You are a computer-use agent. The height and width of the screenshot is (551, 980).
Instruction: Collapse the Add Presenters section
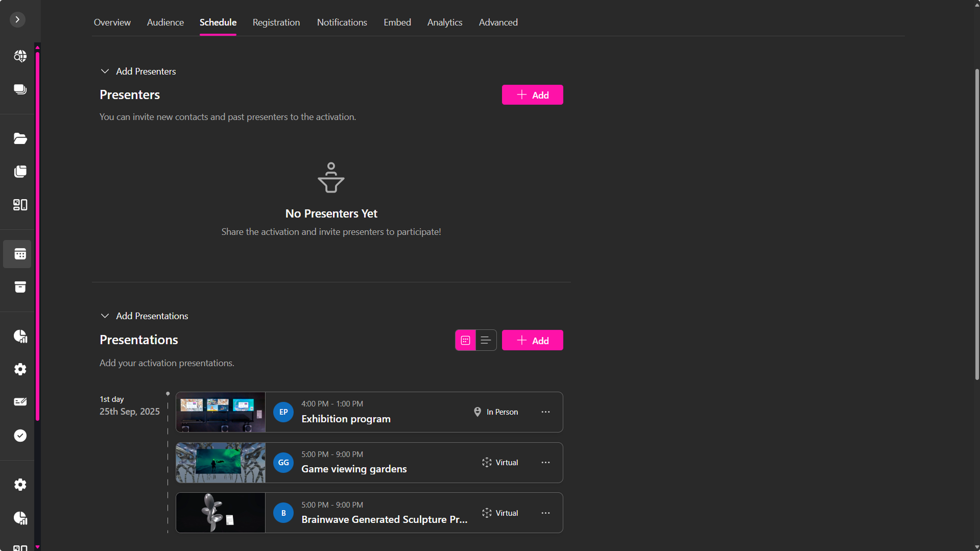point(105,71)
